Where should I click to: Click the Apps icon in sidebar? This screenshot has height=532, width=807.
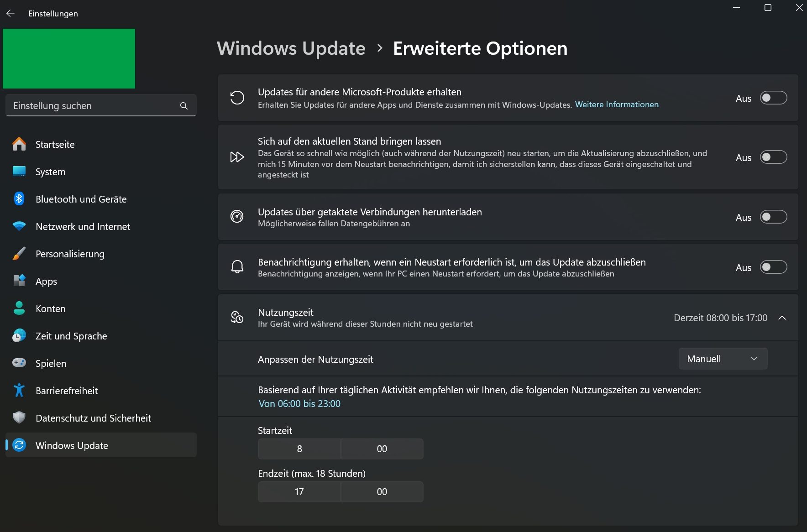click(19, 281)
